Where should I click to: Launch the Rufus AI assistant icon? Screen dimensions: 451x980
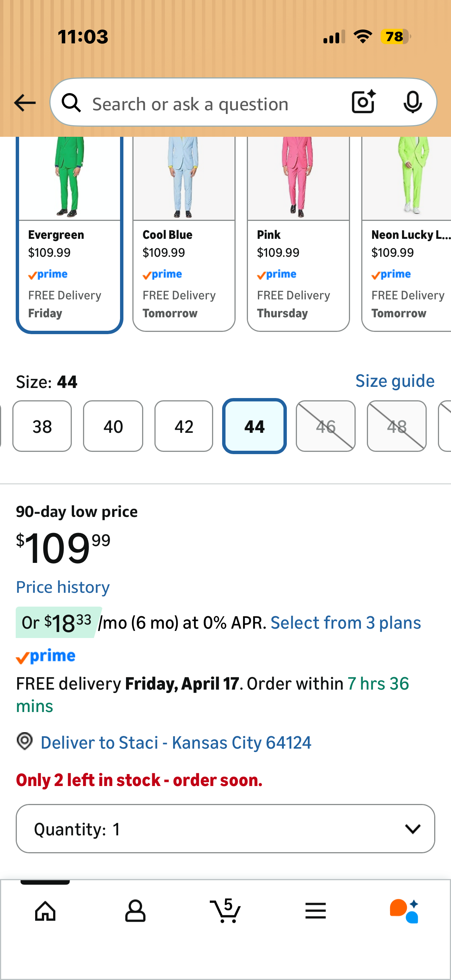(405, 911)
